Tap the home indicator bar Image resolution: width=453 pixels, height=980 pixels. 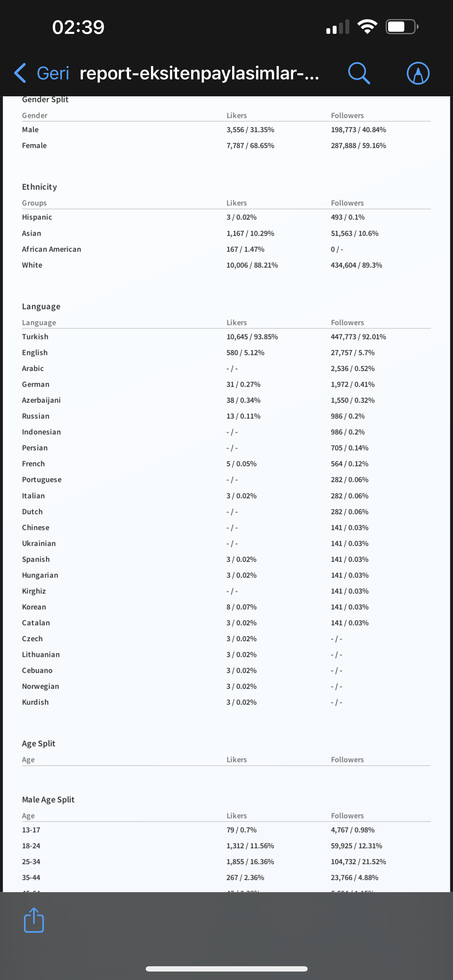pyautogui.click(x=227, y=969)
